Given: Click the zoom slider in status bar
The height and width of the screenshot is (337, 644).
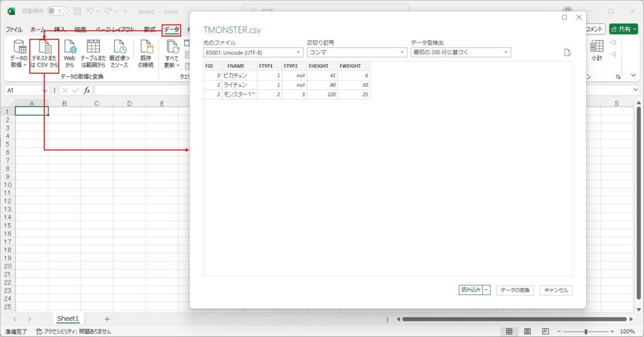Looking at the screenshot, I should click(586, 331).
